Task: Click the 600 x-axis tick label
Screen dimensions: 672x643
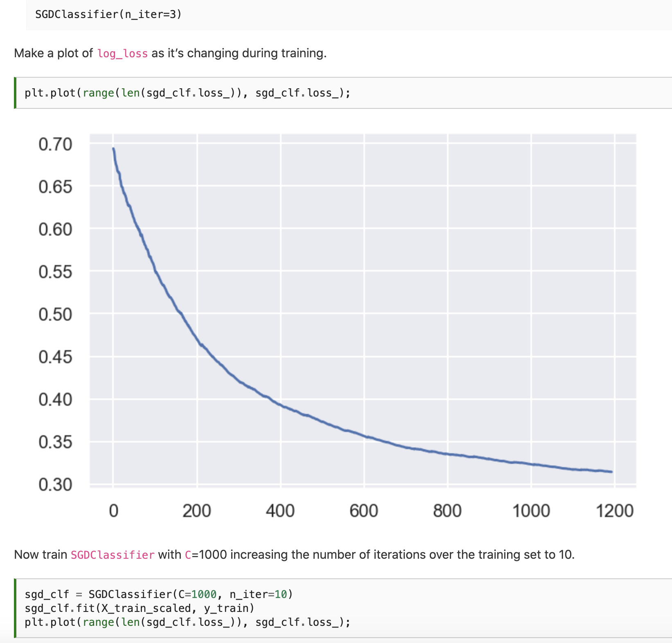Action: tap(364, 511)
